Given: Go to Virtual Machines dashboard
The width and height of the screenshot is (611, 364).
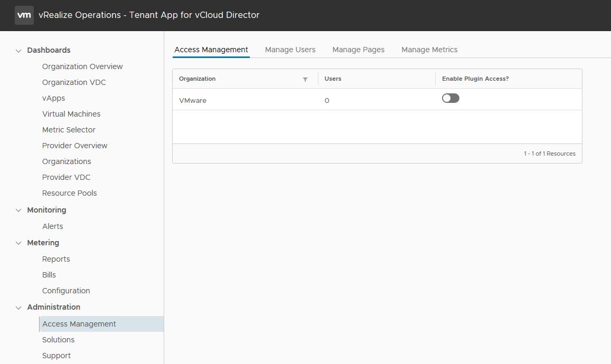Looking at the screenshot, I should (x=71, y=114).
